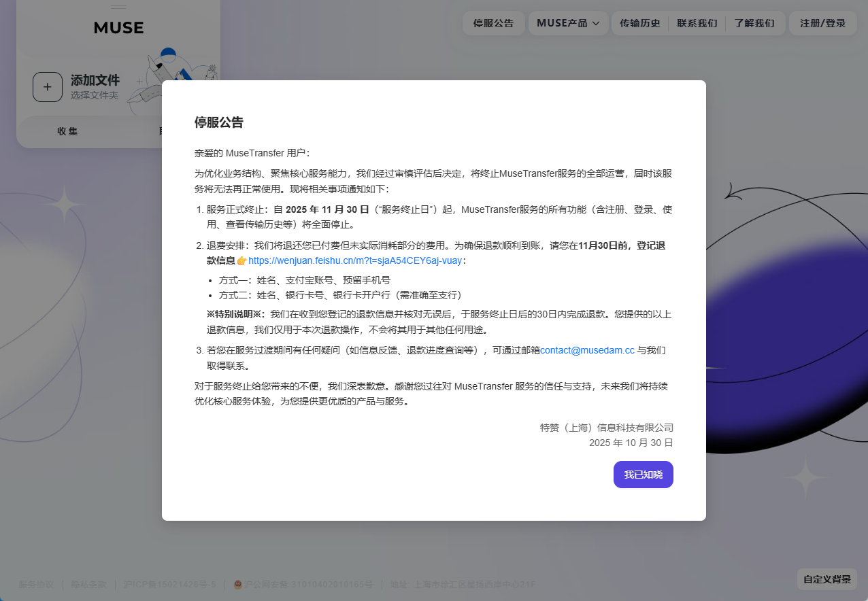Open 自定义背景 background settings

pos(827,579)
